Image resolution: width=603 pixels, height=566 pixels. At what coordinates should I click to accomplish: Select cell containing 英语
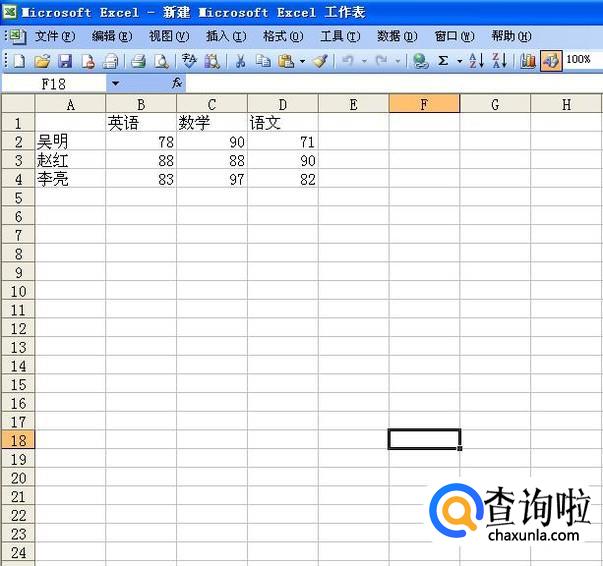point(141,123)
